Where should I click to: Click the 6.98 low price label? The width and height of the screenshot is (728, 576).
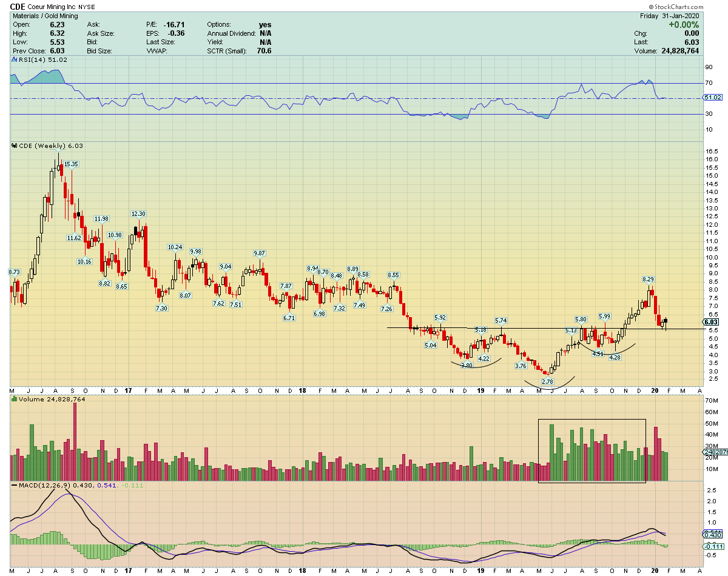click(x=319, y=313)
